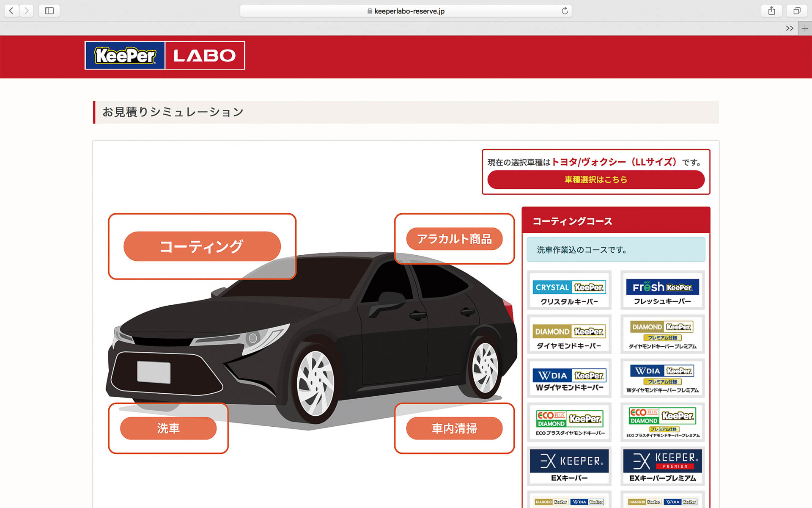
Task: Select the Crystal Keeper coating course
Action: pos(569,290)
